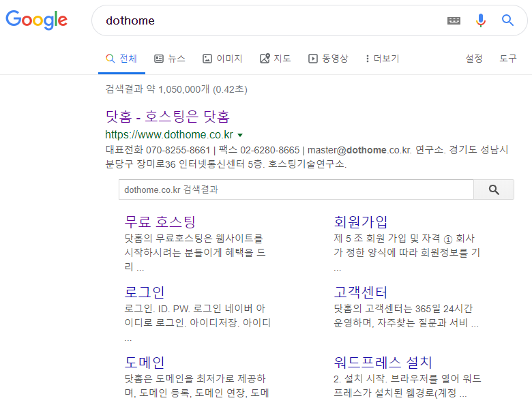Viewport: 532px width, 409px height.
Task: Click description 2. 설치 시작. 브라우저를 열어
Action: coord(407,379)
